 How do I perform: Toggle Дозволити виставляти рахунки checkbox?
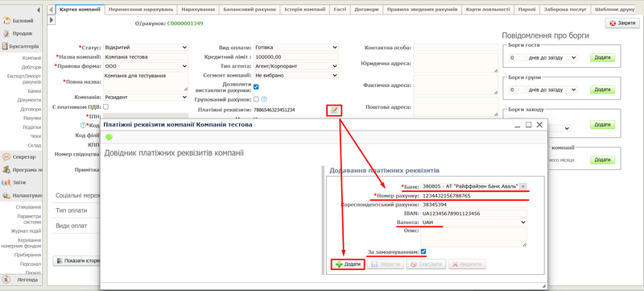coord(256,87)
